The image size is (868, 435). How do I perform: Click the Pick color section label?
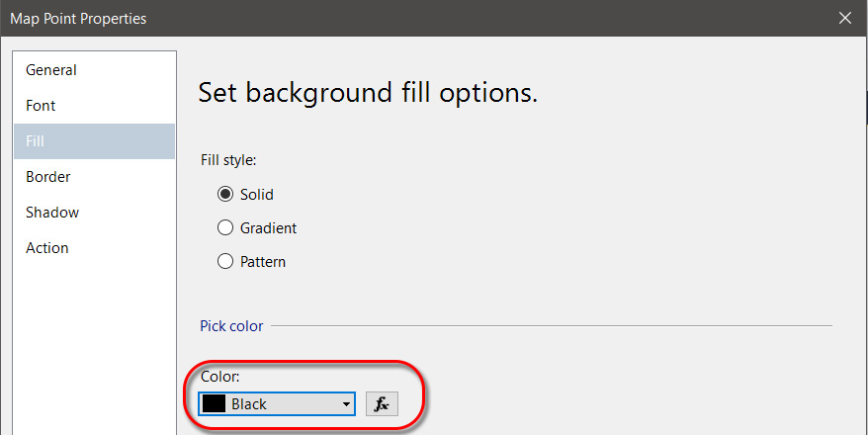point(231,325)
